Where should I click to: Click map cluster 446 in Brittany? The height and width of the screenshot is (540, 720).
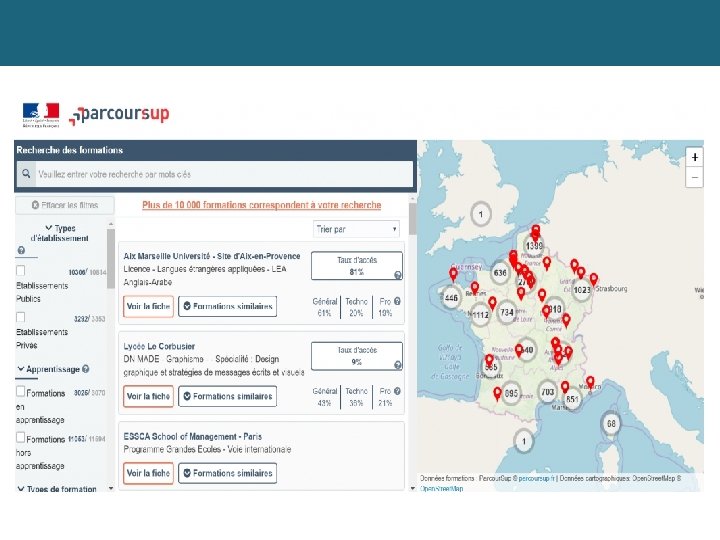coord(451,298)
